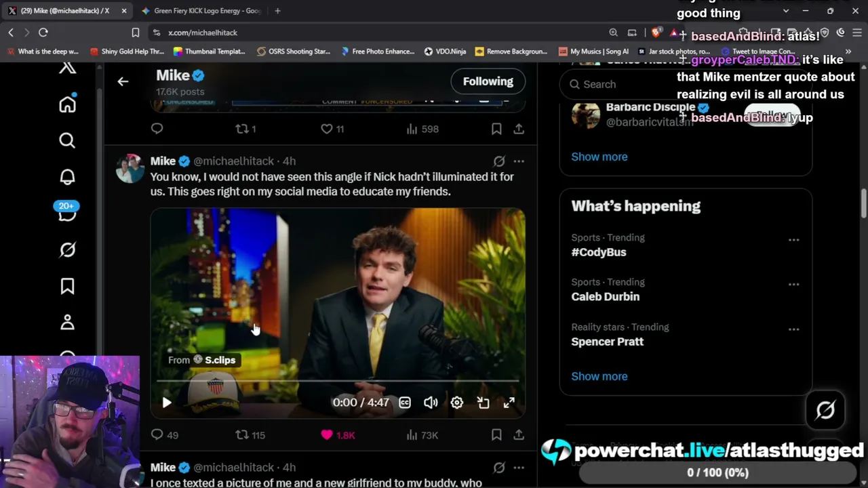Bookmark this page from the address bar
Image resolution: width=868 pixels, height=488 pixels.
coord(135,33)
